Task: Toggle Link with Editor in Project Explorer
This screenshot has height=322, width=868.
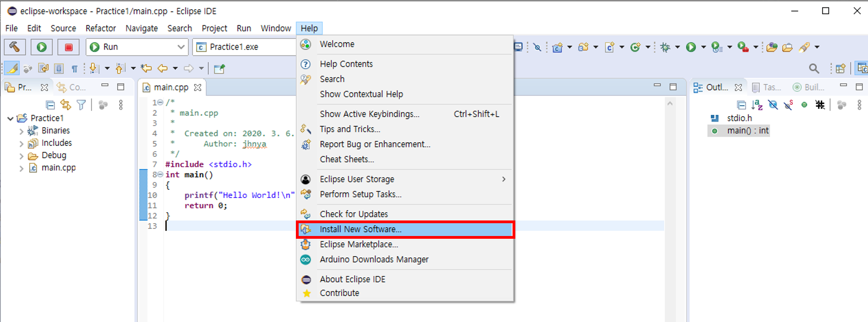Action: tap(66, 105)
